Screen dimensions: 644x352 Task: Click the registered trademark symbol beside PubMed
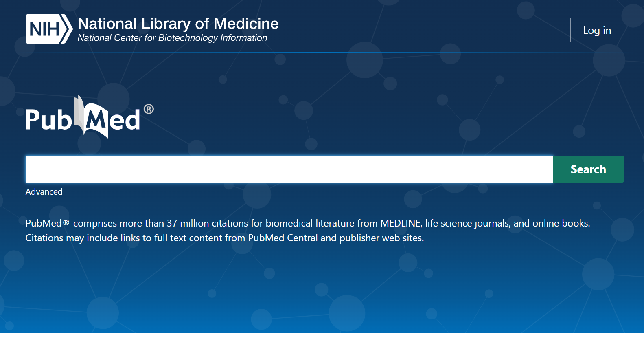(x=149, y=109)
